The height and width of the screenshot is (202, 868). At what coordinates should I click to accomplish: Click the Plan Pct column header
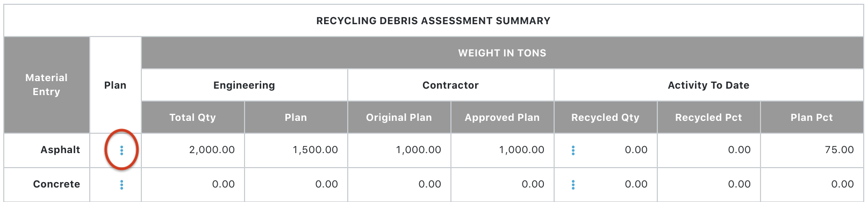point(812,117)
